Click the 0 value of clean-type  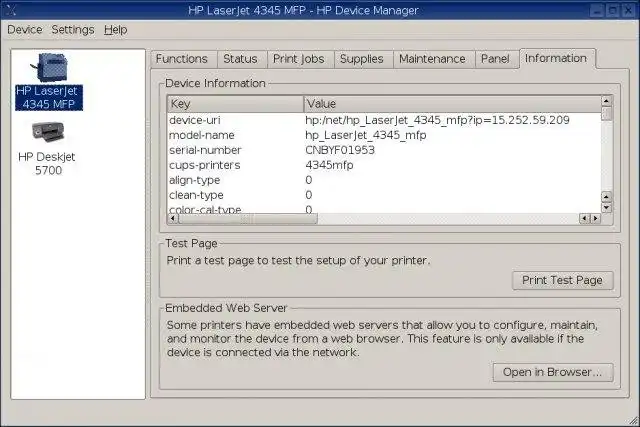pyautogui.click(x=309, y=195)
